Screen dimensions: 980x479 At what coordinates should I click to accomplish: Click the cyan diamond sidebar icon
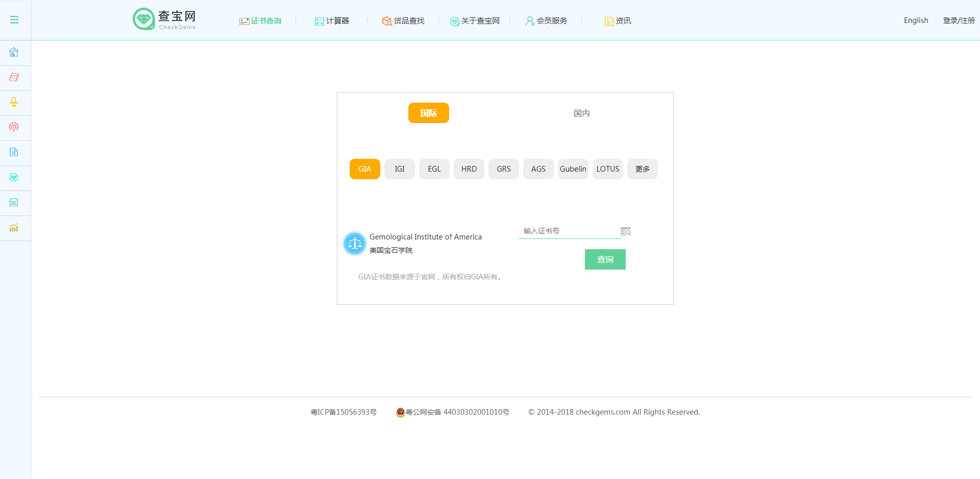[x=14, y=178]
